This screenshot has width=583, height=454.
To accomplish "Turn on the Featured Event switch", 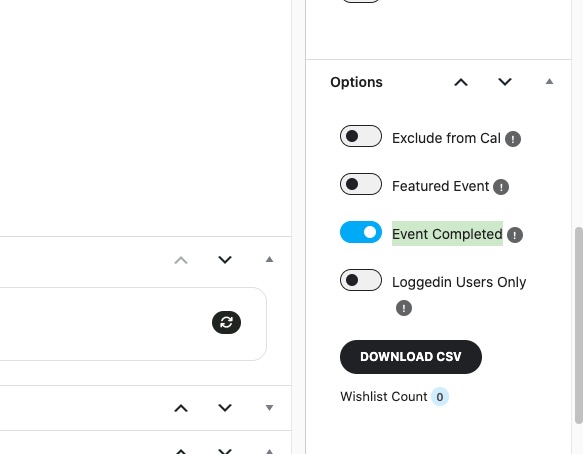I will (x=361, y=184).
